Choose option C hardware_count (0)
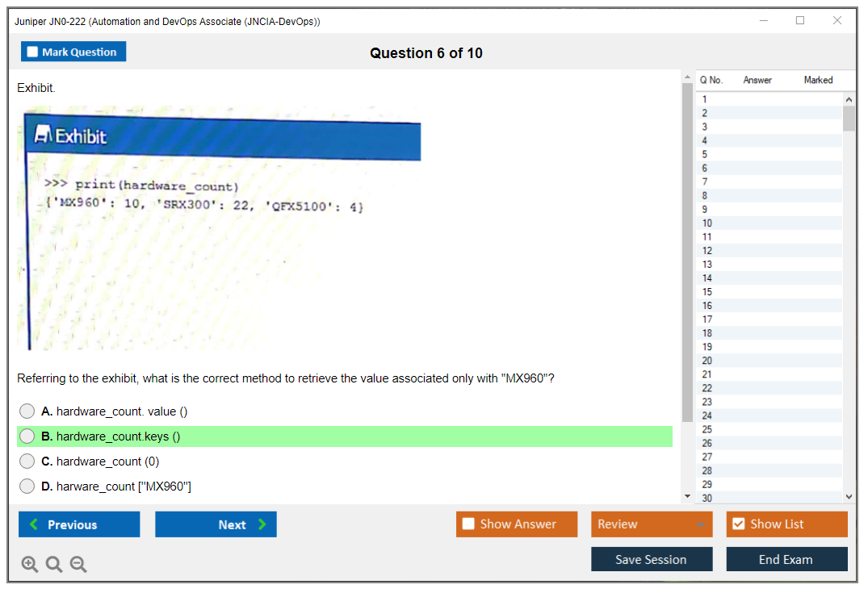 click(x=27, y=461)
